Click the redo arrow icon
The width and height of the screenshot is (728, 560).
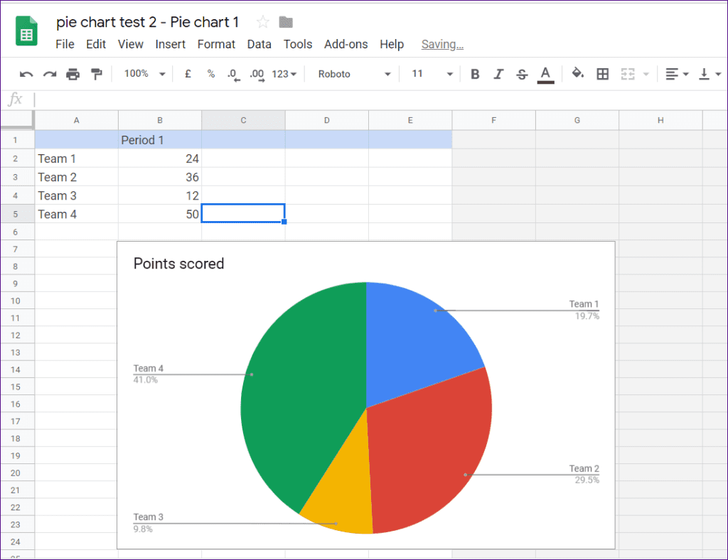[x=50, y=74]
